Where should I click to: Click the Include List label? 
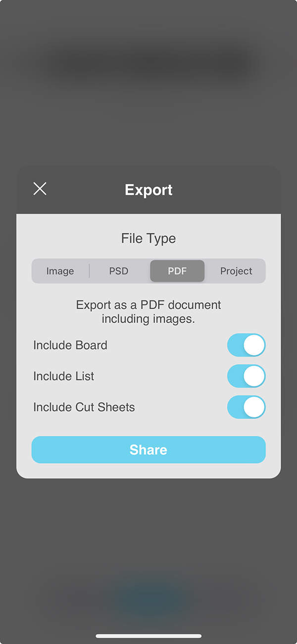tap(64, 376)
